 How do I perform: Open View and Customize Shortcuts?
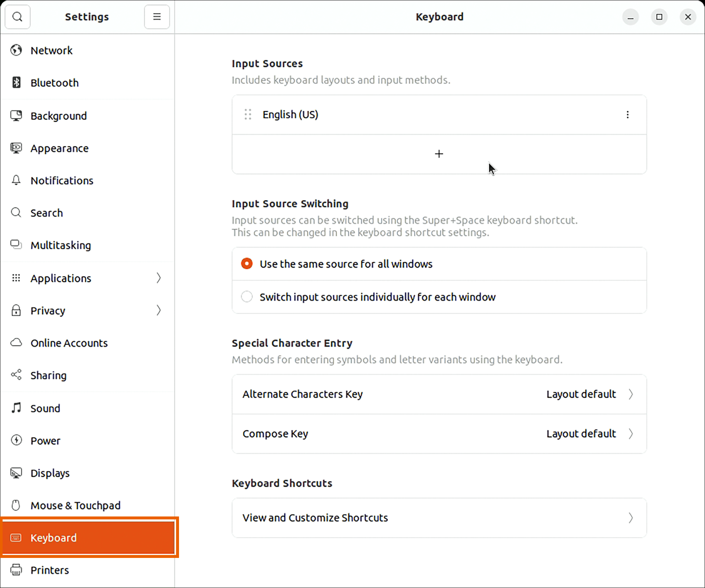pos(439,518)
